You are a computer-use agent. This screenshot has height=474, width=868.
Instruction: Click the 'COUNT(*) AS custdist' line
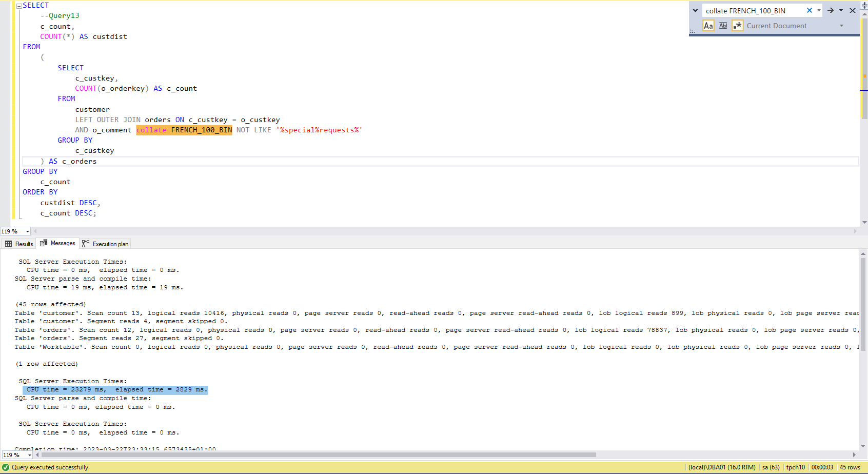click(x=84, y=36)
